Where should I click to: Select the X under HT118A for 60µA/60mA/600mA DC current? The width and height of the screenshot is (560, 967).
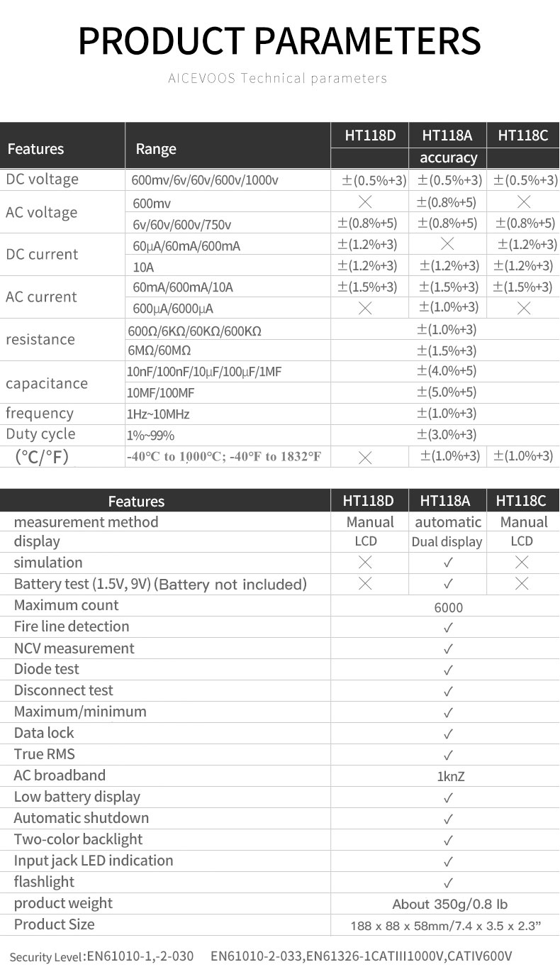coord(447,244)
